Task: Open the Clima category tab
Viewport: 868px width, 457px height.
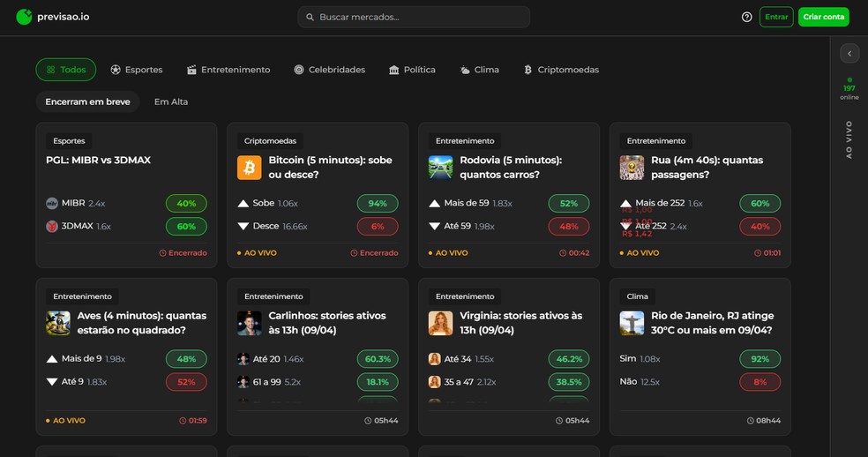Action: (479, 70)
